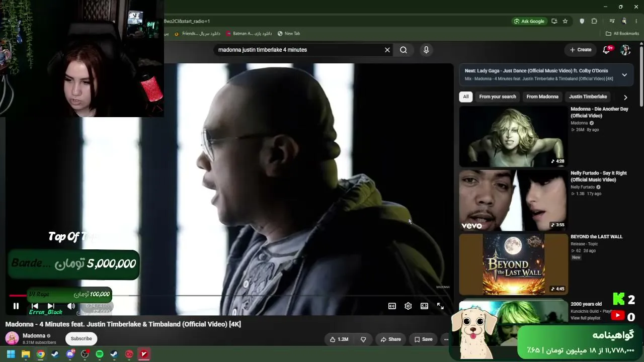Screen dimensions: 644x362
Task: Mute the video using the speaker icon
Action: tap(71, 306)
